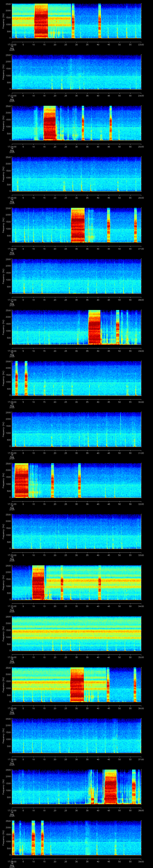The width and height of the screenshot is (153, 868).
Task: Click the 17:38:00 start time label
Action: coord(12,861)
